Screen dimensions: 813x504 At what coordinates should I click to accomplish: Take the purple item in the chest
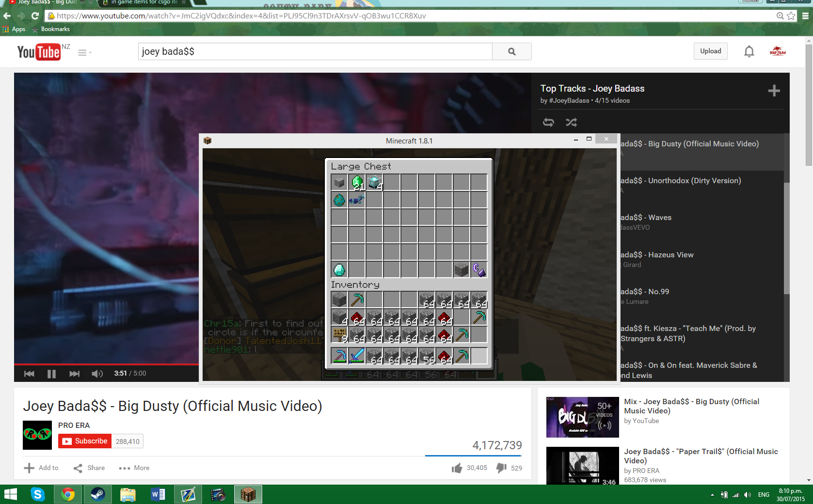478,269
